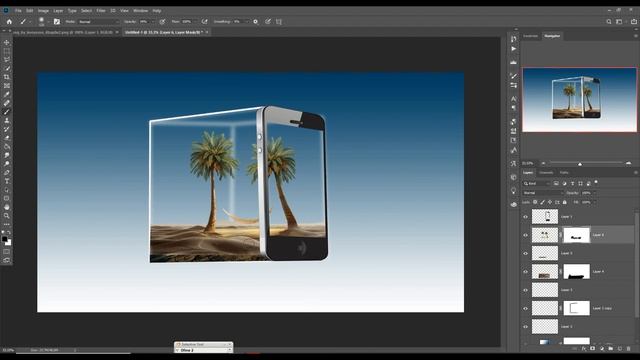640x360 pixels.
Task: Select the Zoom tool
Action: coord(7,216)
